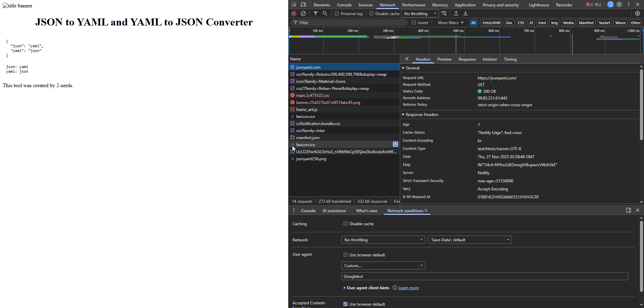
Task: Open the network search magnifier
Action: (x=325, y=13)
